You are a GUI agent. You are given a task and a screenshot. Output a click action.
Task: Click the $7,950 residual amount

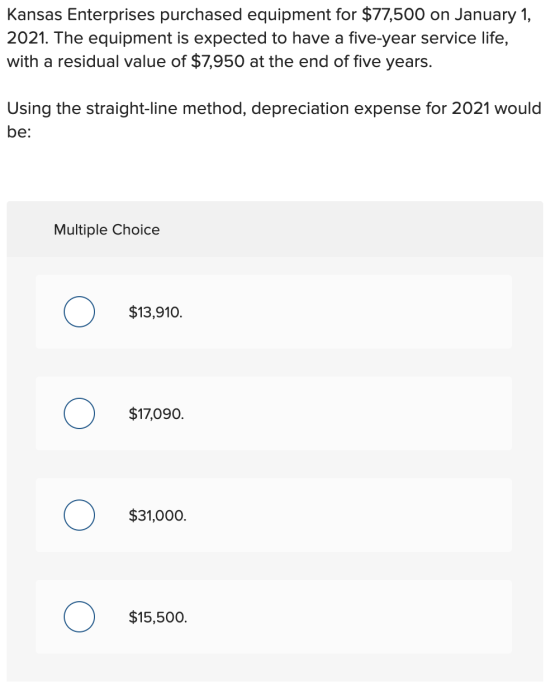[218, 61]
